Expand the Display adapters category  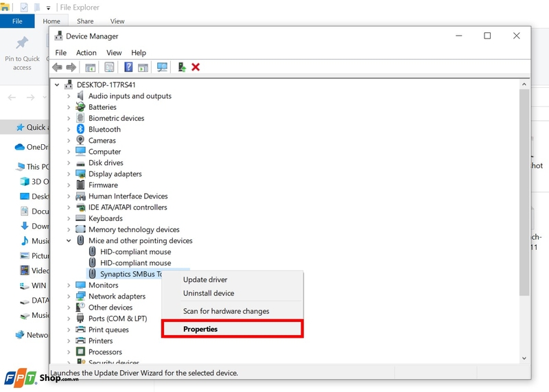(x=69, y=174)
